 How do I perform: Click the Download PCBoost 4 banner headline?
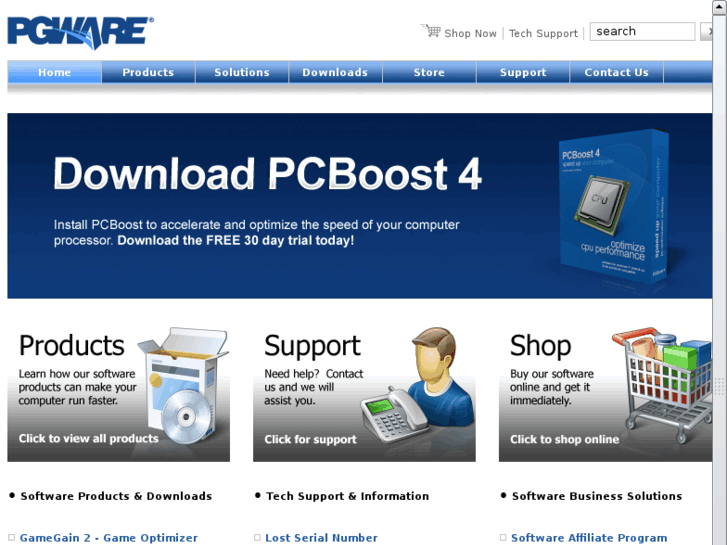coord(268,174)
